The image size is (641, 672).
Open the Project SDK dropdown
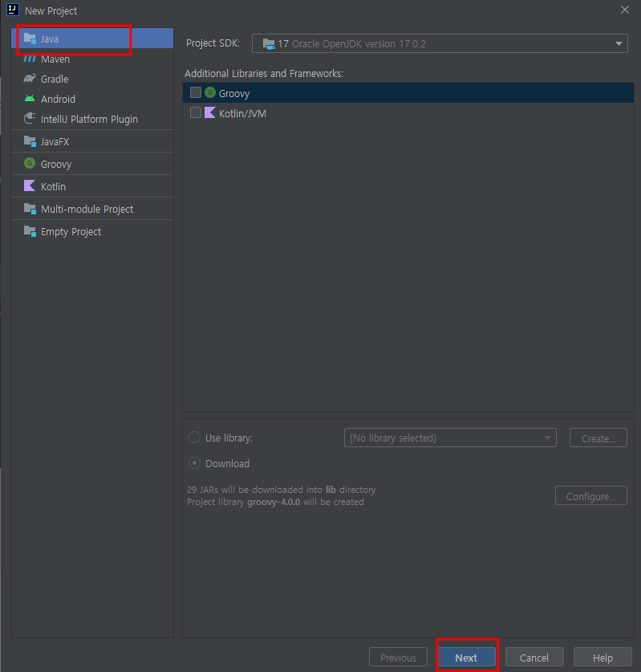440,43
